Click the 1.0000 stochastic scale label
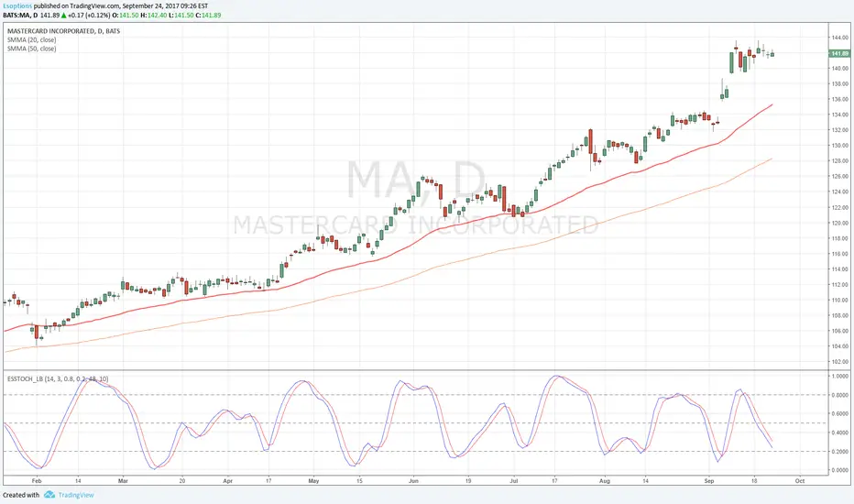This screenshot has height=504, width=854. click(839, 376)
